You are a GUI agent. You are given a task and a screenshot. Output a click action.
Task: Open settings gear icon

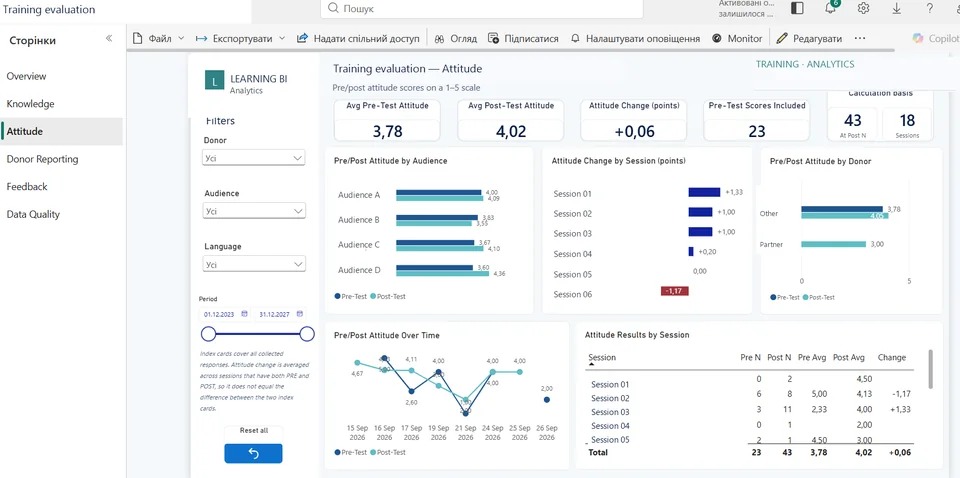[x=863, y=9]
